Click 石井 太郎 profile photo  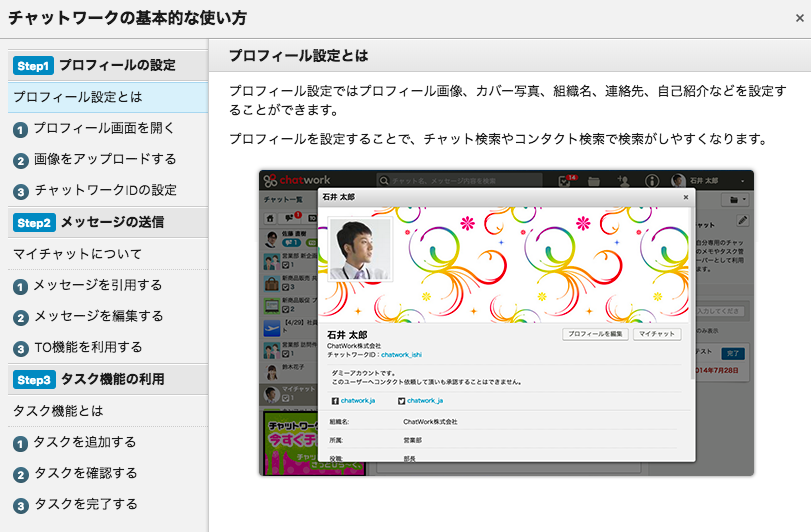[360, 249]
